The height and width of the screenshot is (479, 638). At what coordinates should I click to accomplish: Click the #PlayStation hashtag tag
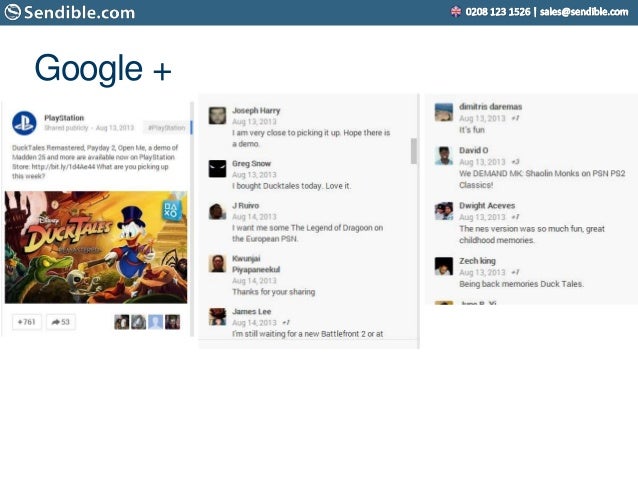coord(166,127)
